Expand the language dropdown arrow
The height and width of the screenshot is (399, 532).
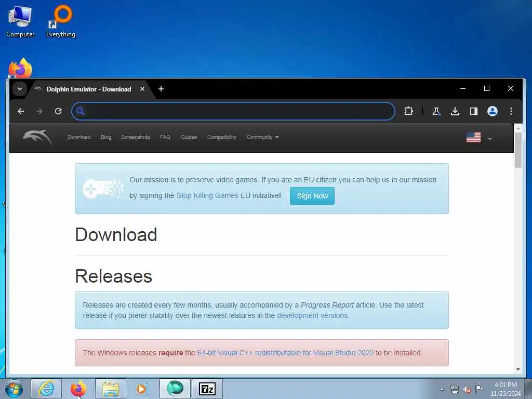coord(489,139)
